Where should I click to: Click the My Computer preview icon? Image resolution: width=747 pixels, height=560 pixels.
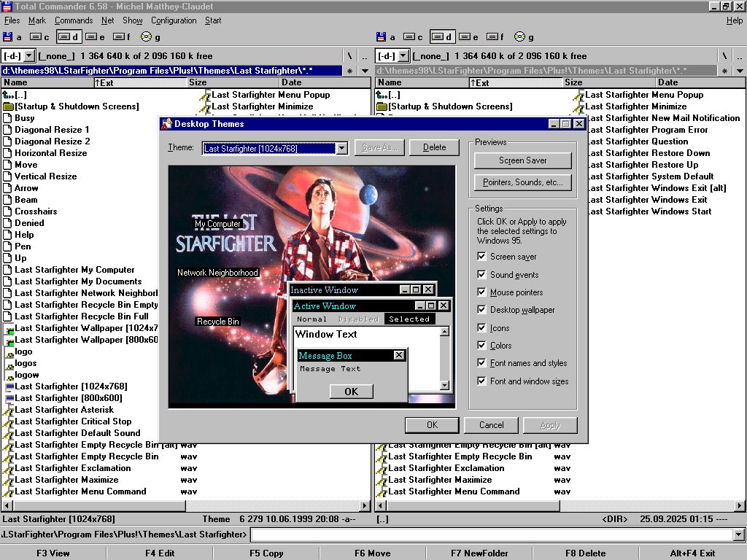pos(217,224)
